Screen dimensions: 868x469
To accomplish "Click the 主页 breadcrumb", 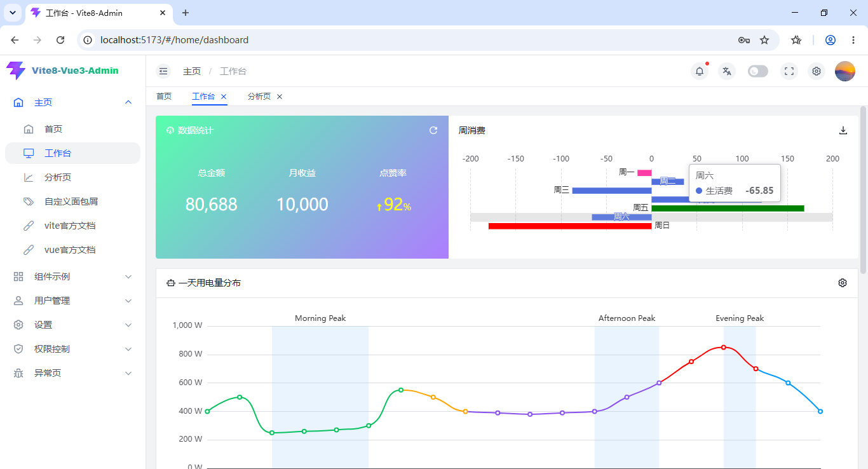I will tap(192, 71).
